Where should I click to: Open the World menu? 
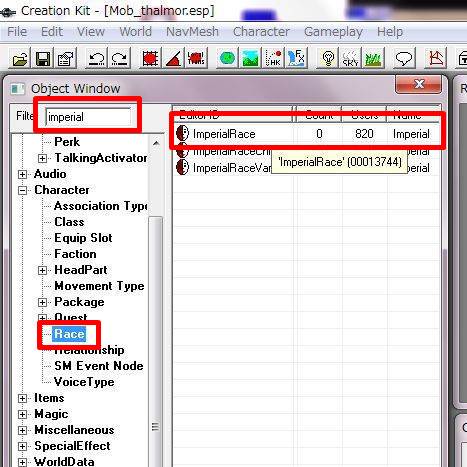136,32
